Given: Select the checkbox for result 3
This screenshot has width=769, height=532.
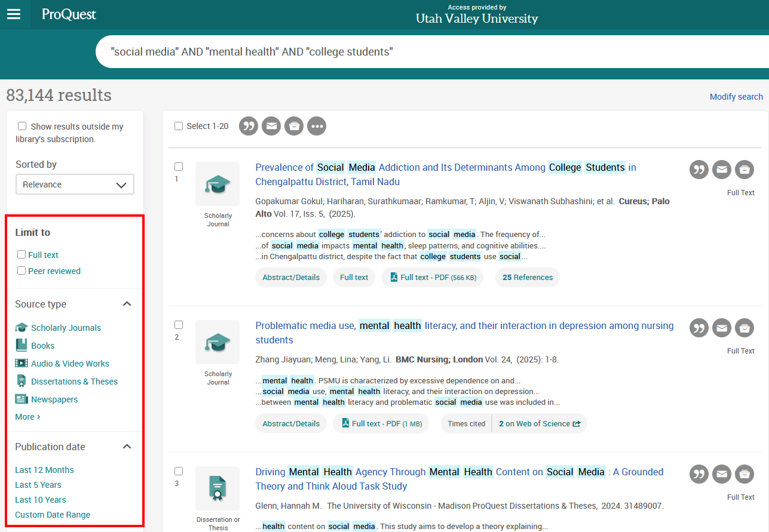Looking at the screenshot, I should point(179,471).
